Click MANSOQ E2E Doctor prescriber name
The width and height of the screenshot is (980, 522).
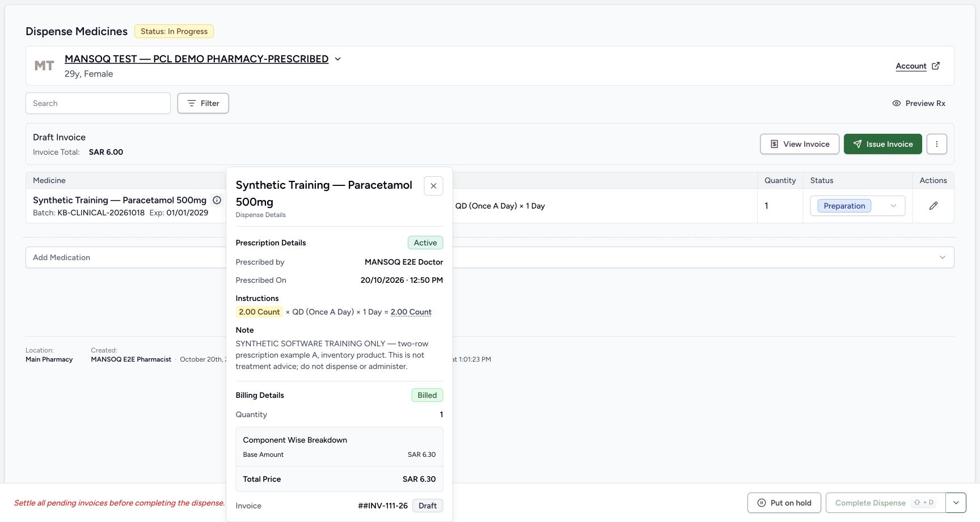[404, 262]
